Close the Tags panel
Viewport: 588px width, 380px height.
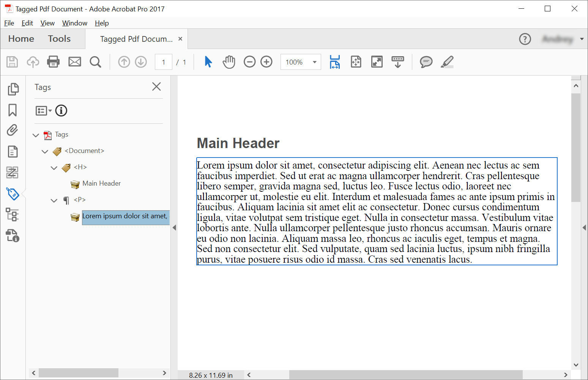[x=156, y=87]
